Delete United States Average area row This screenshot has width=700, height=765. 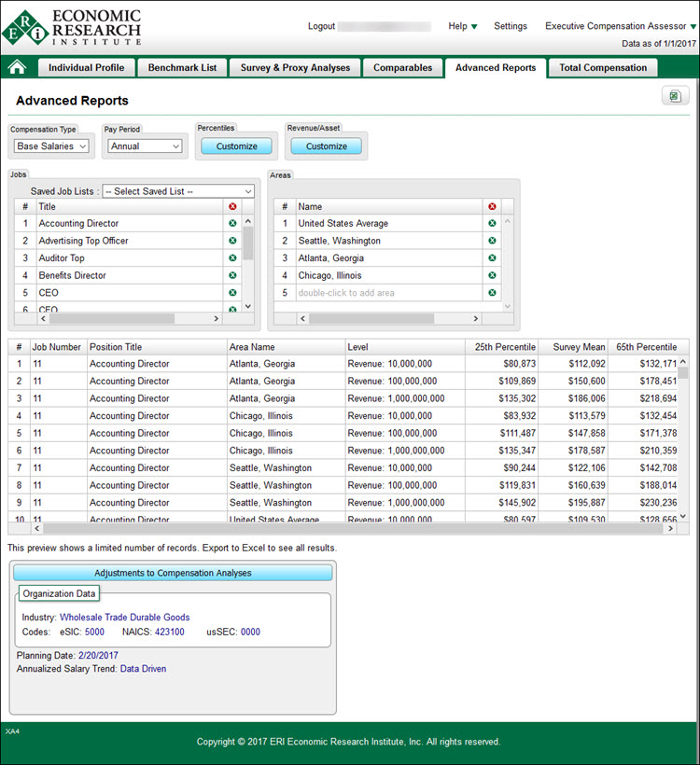tap(492, 223)
